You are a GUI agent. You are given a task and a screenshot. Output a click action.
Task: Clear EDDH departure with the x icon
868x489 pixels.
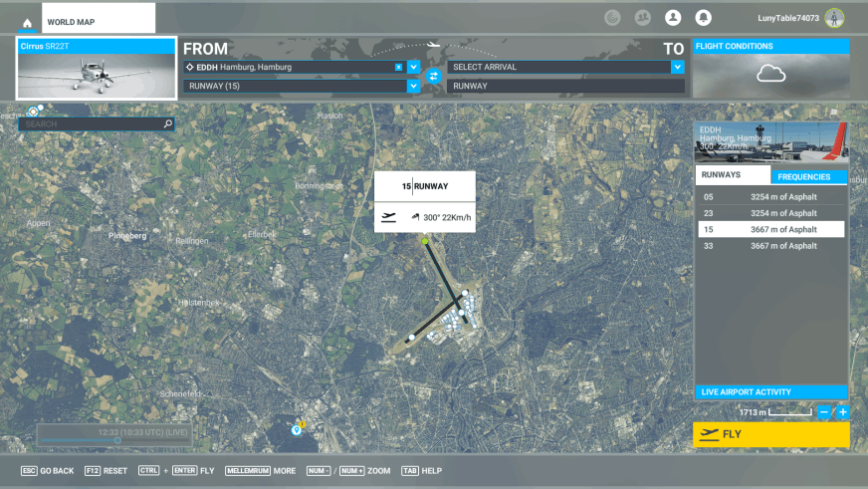coord(399,67)
